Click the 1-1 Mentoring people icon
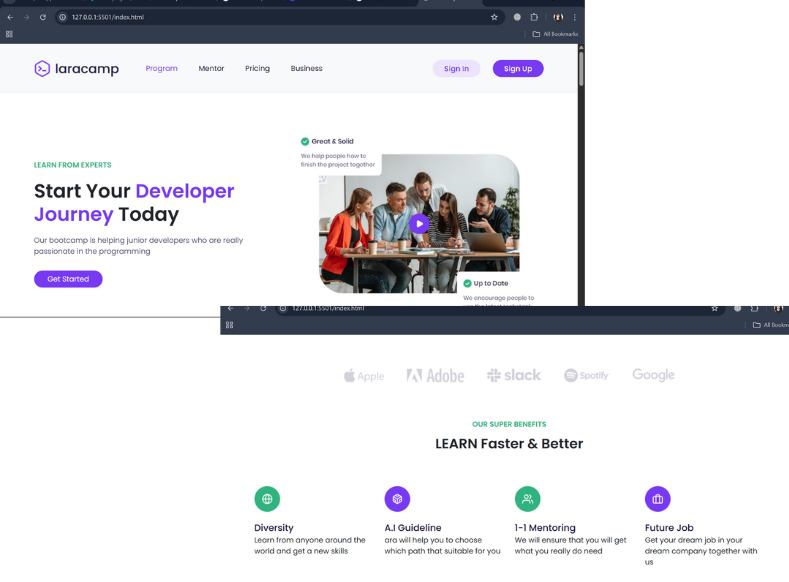 coord(527,498)
